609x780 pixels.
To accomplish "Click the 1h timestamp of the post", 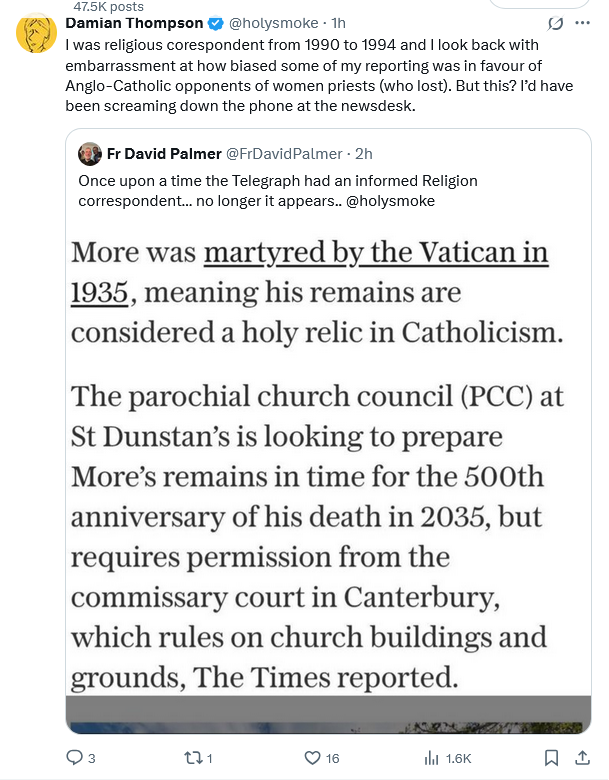I will point(338,22).
